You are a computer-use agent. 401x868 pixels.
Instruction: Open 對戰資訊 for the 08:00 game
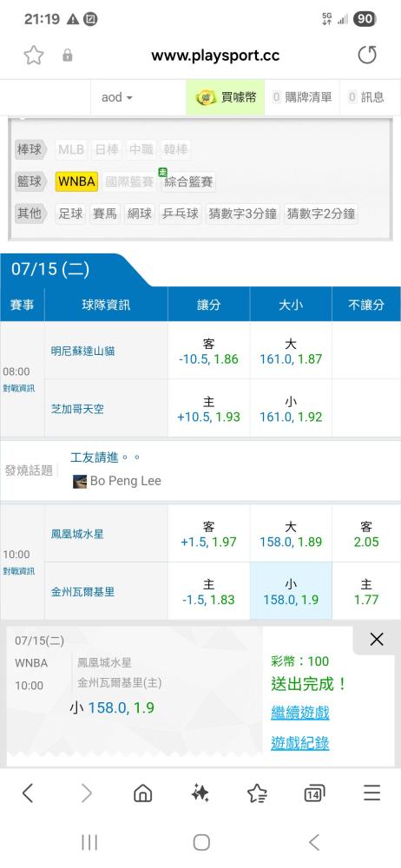click(18, 388)
